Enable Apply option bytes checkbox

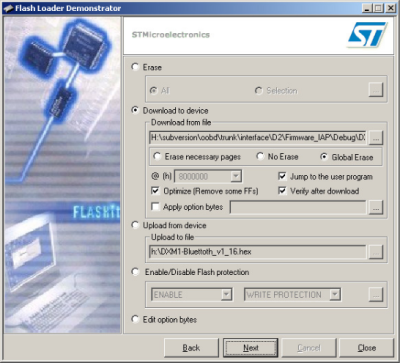[x=155, y=207]
